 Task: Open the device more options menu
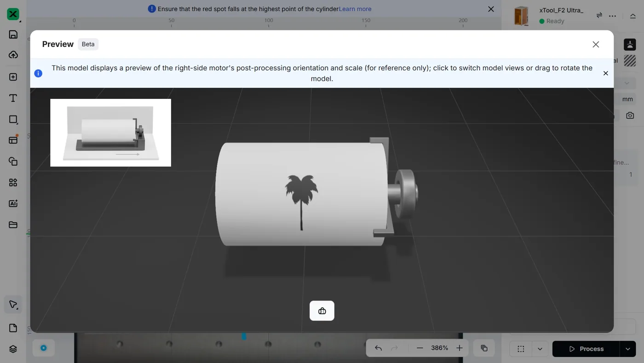[x=612, y=15]
